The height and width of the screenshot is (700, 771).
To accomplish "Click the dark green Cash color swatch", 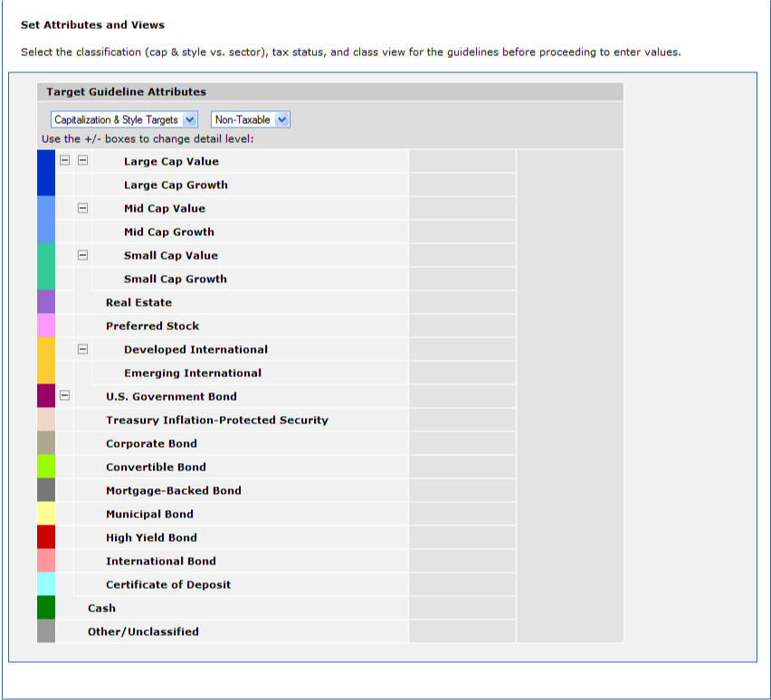I will coord(46,608).
